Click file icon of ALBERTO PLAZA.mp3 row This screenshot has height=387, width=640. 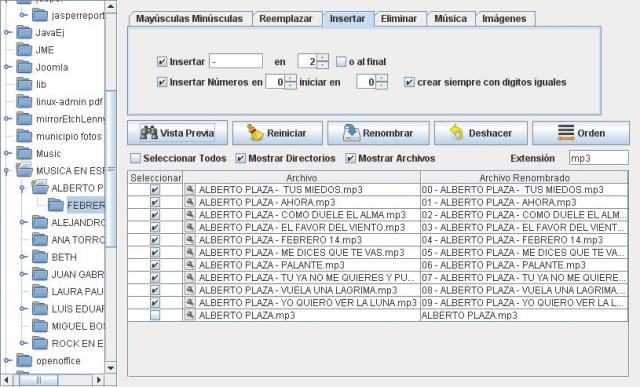(x=190, y=315)
